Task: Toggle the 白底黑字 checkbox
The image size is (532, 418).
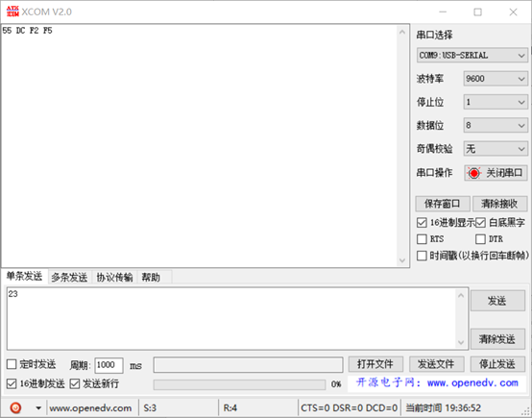Action: [x=480, y=223]
